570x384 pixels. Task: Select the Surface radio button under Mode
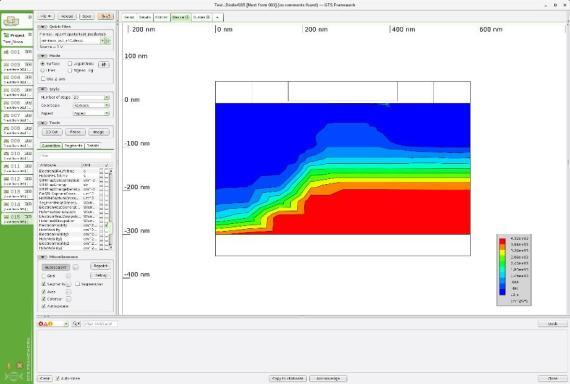point(43,64)
